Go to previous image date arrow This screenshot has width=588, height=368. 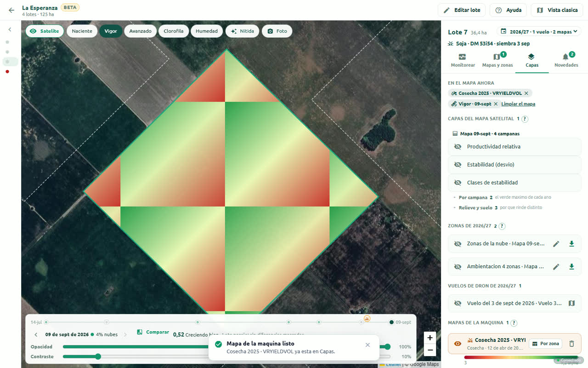[36, 334]
